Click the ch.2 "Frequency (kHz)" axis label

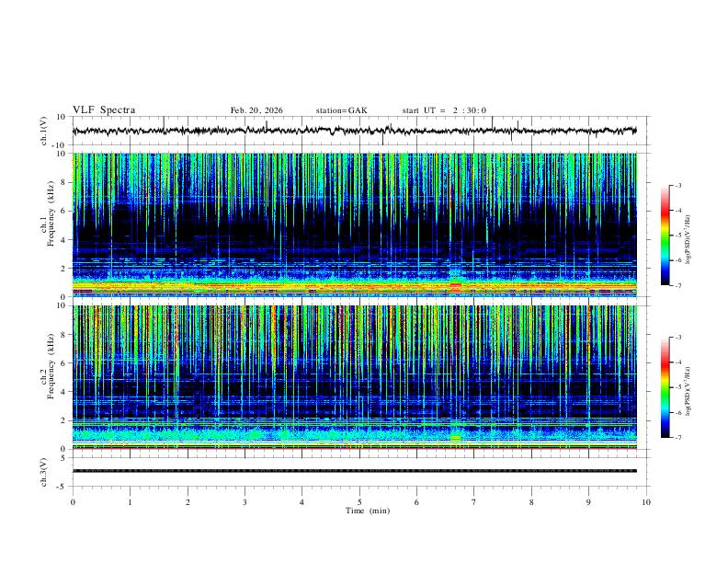pos(51,365)
